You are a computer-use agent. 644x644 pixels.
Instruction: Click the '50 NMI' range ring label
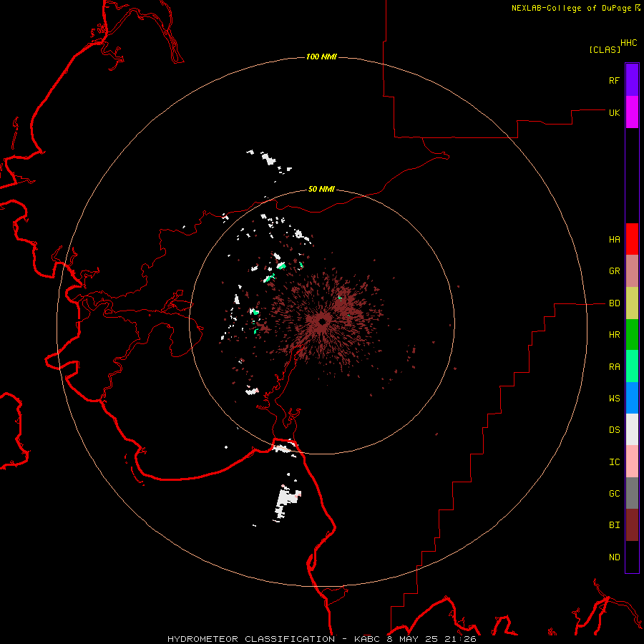coord(321,190)
